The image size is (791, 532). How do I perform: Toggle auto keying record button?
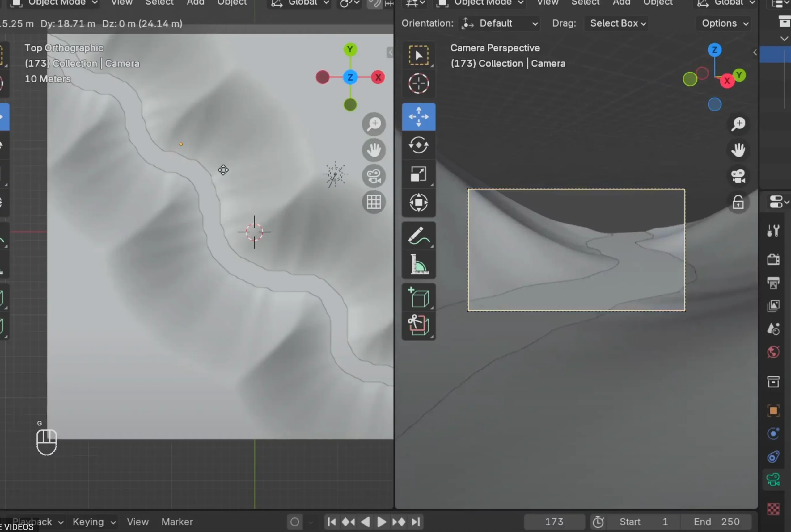click(295, 522)
